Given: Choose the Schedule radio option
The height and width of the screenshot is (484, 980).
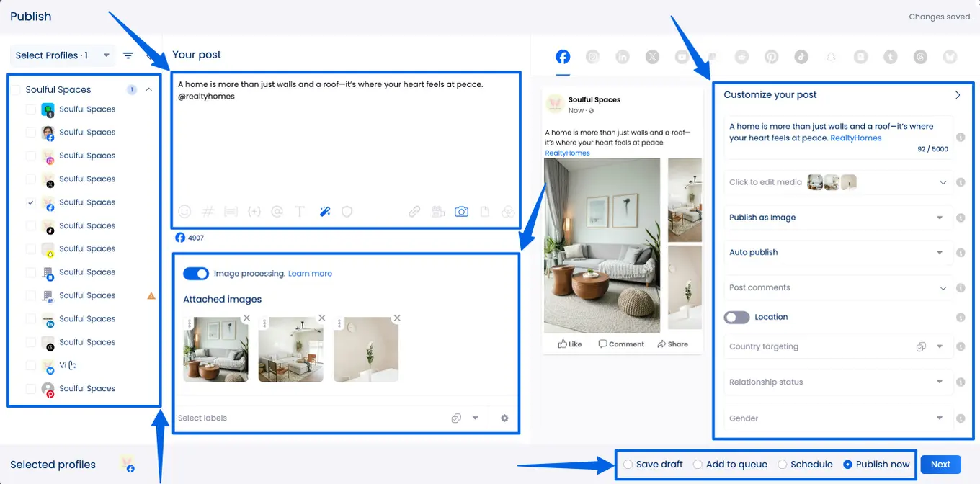Looking at the screenshot, I should click(783, 465).
